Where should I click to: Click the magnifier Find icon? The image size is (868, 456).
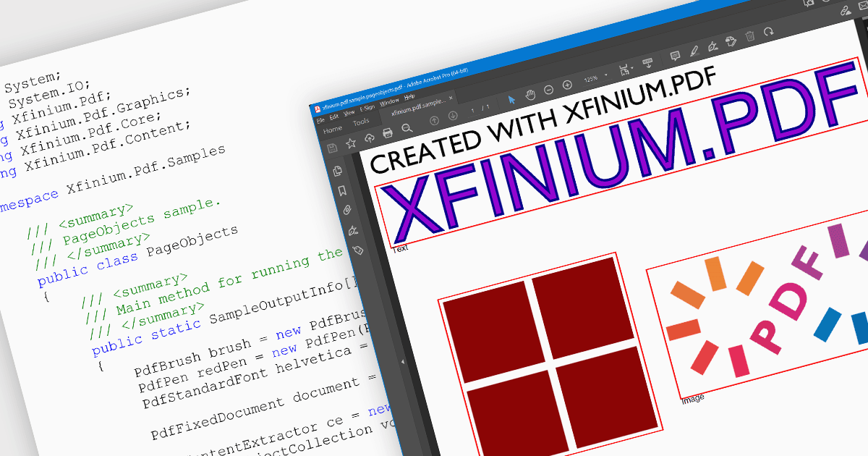[x=407, y=128]
